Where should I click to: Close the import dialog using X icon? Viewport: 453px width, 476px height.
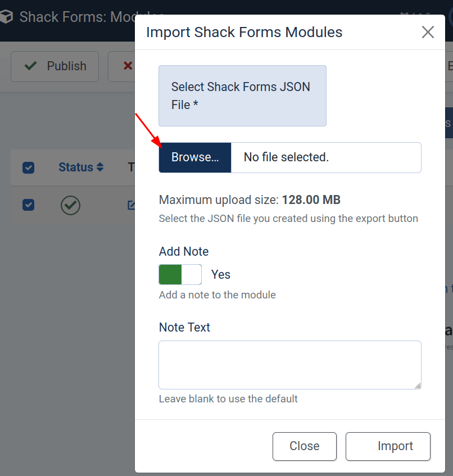pos(428,32)
